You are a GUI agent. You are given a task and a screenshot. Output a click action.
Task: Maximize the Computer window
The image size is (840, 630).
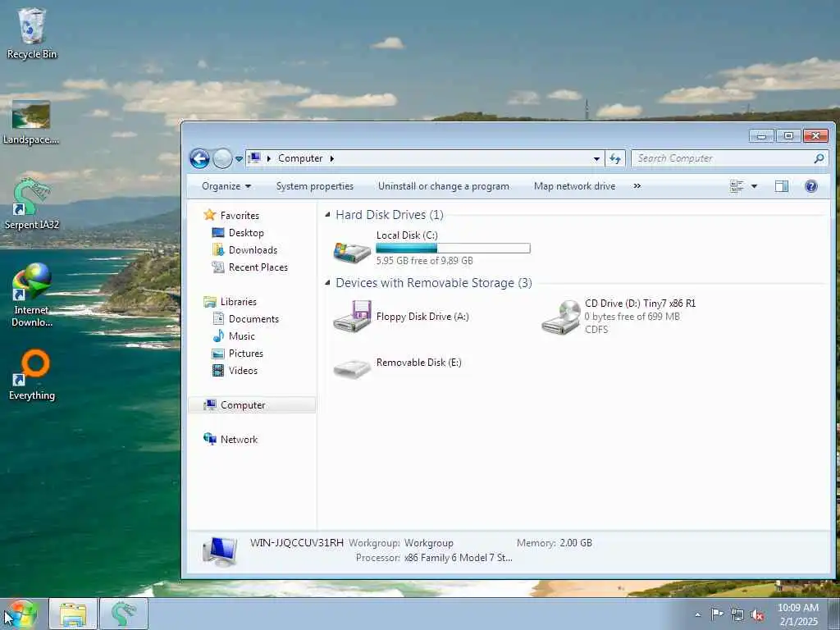788,136
